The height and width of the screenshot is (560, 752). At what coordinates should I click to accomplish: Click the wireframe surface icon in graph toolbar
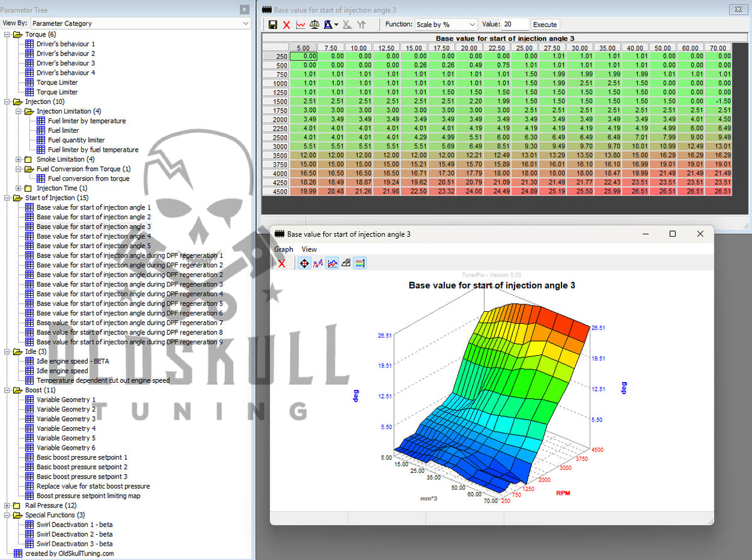[346, 264]
